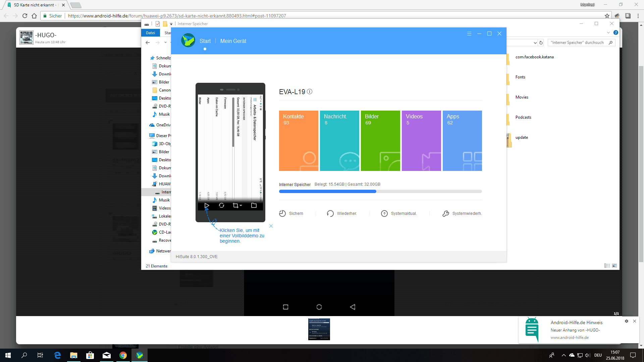Open the Nachricht. messages tile
The width and height of the screenshot is (644, 362).
(x=339, y=141)
